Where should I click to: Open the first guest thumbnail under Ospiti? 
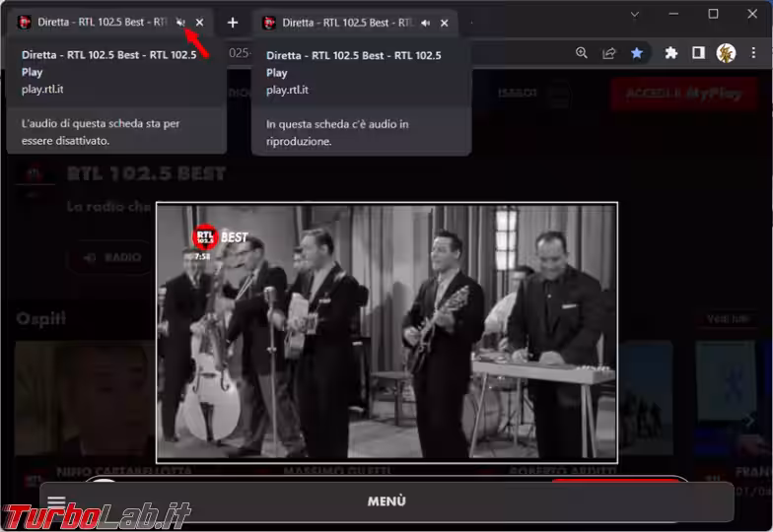click(x=85, y=399)
